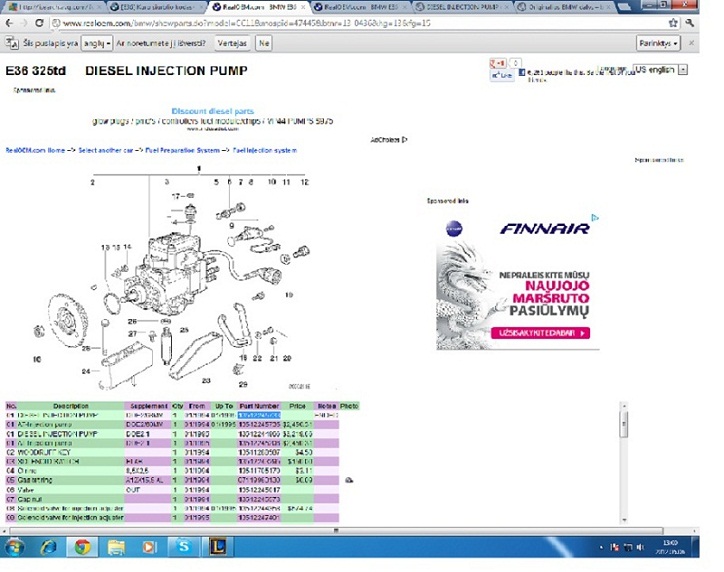The width and height of the screenshot is (724, 572).
Task: Click the Windows Start orb
Action: click(x=15, y=547)
